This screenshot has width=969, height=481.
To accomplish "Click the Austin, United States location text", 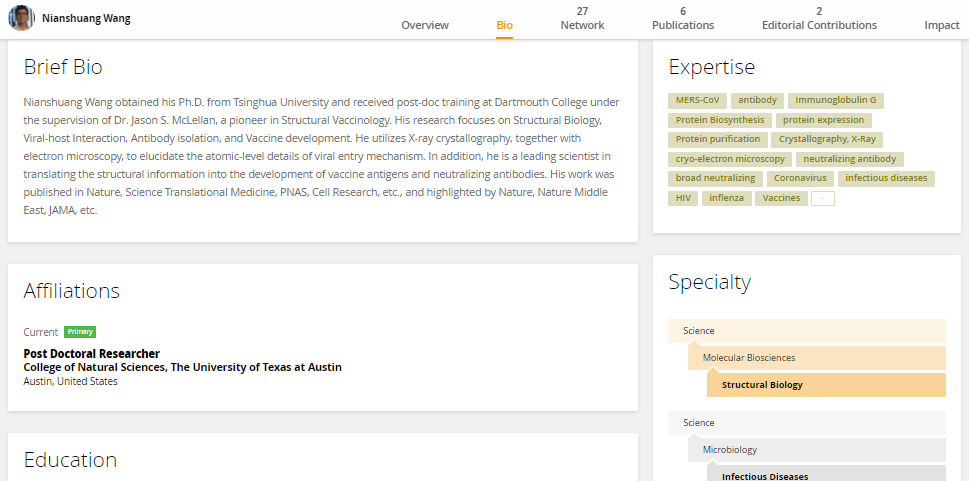I will [70, 381].
